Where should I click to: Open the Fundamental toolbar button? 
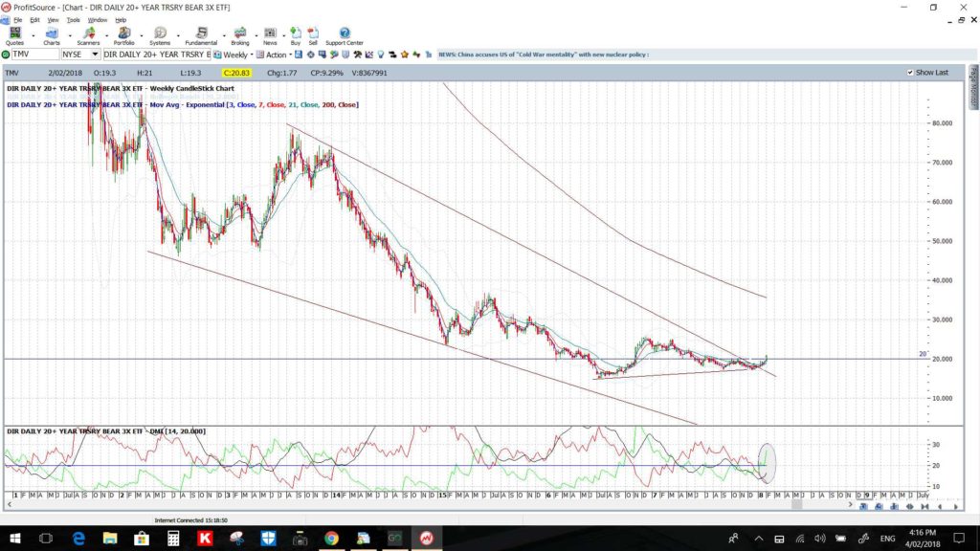click(201, 36)
